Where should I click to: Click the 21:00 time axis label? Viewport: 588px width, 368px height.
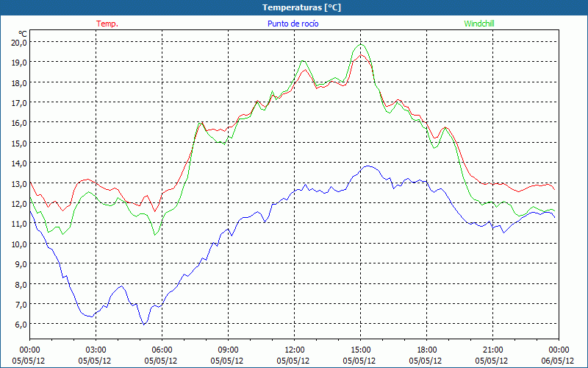pos(492,350)
